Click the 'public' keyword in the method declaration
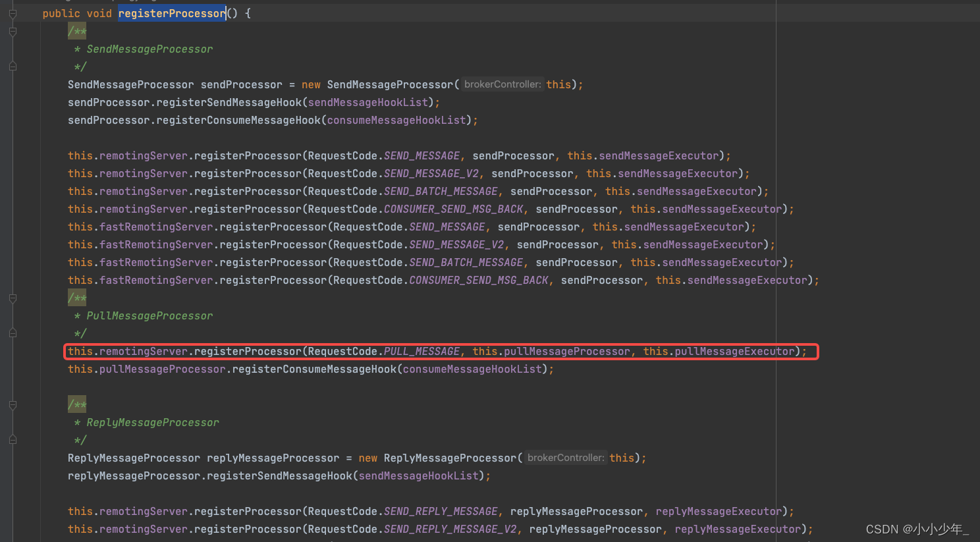The width and height of the screenshot is (980, 542). (x=61, y=13)
